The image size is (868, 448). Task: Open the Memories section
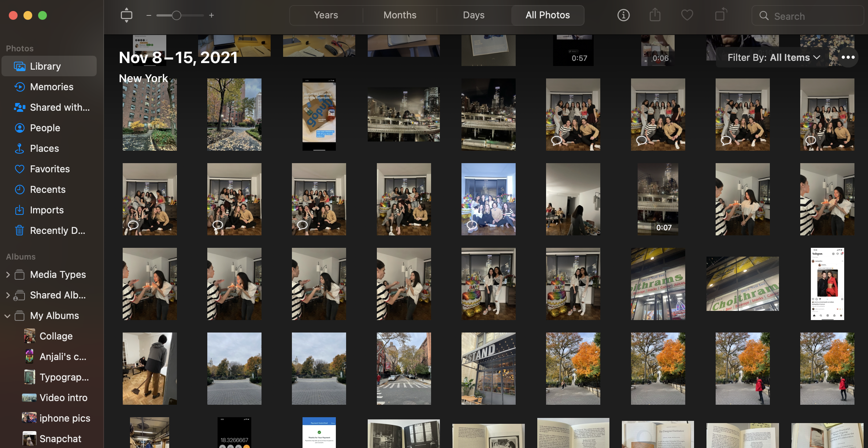point(51,87)
